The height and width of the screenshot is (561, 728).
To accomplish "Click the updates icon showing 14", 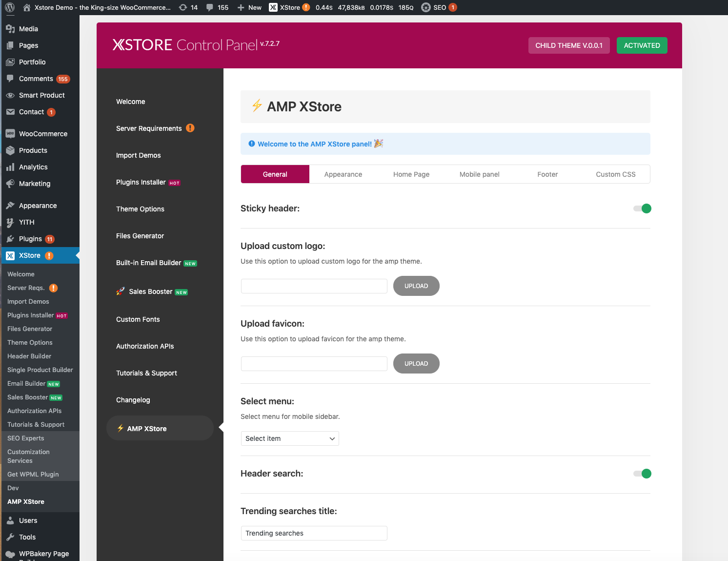I will pyautogui.click(x=183, y=7).
